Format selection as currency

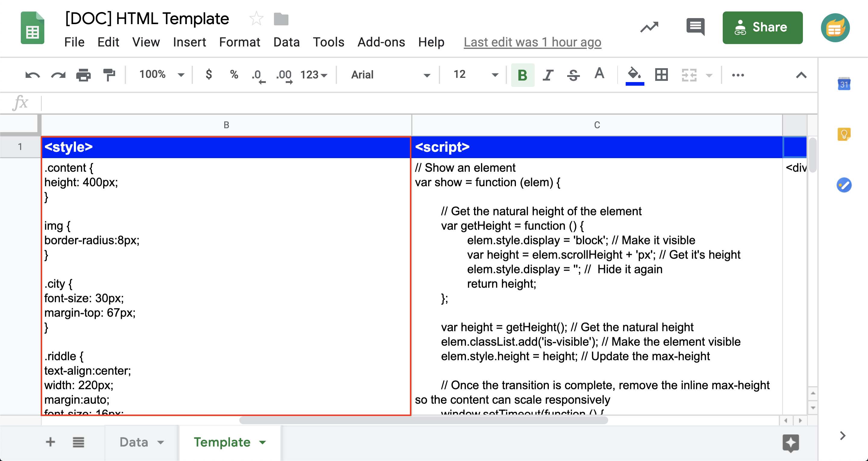pyautogui.click(x=209, y=75)
